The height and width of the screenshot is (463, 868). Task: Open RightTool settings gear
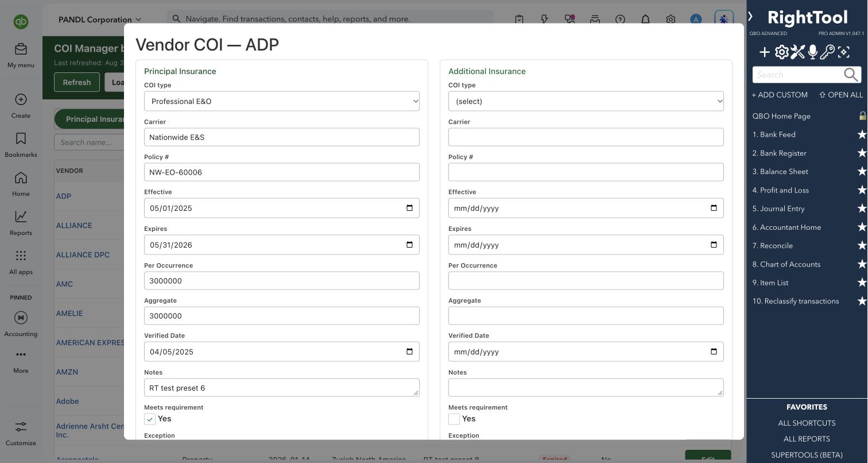tap(781, 53)
